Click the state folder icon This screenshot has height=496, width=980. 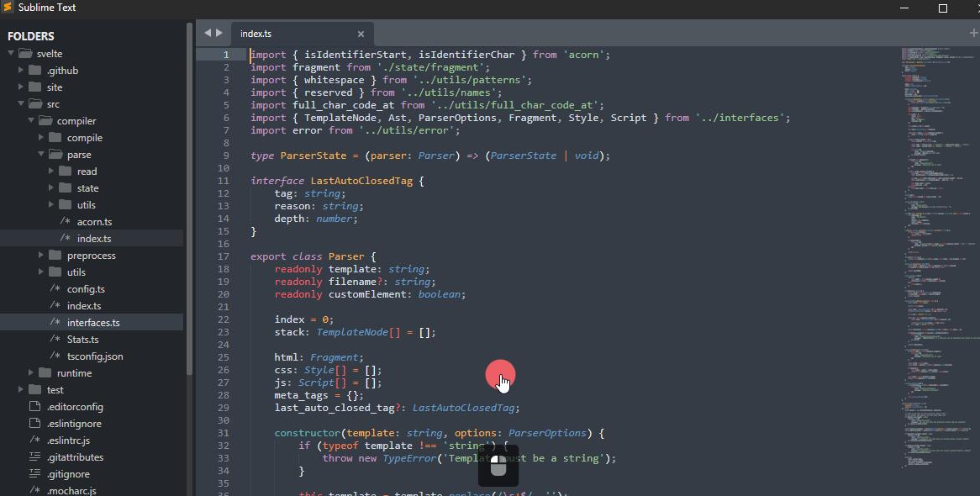[x=65, y=188]
